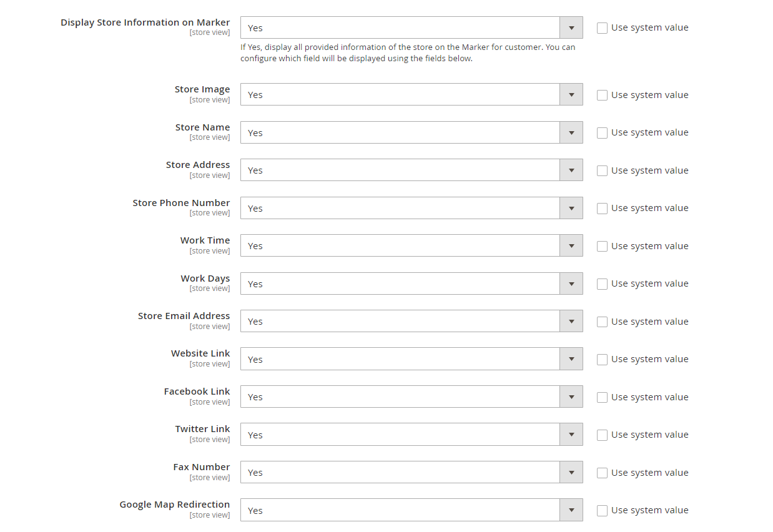
Task: Open the Store Phone Number dropdown
Action: pos(411,208)
